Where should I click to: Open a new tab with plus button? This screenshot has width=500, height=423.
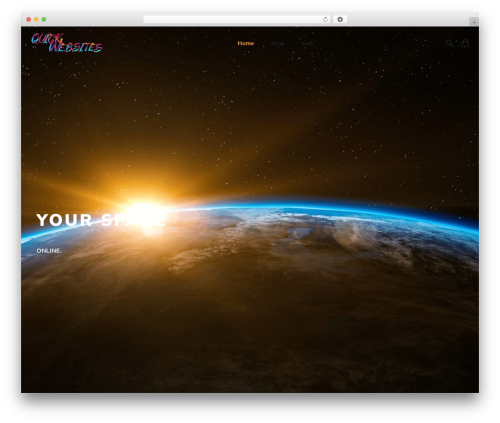click(474, 22)
